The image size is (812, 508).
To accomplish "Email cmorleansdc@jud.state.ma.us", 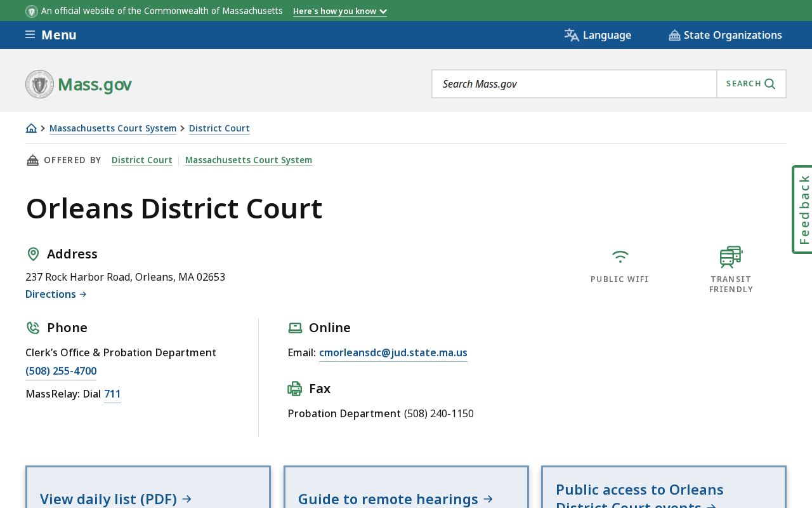I will [393, 352].
